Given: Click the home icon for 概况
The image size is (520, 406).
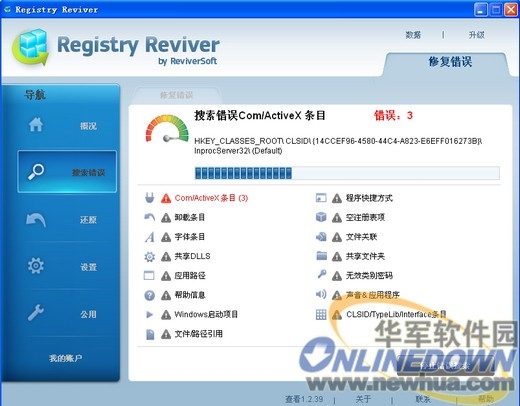Looking at the screenshot, I should pos(35,125).
